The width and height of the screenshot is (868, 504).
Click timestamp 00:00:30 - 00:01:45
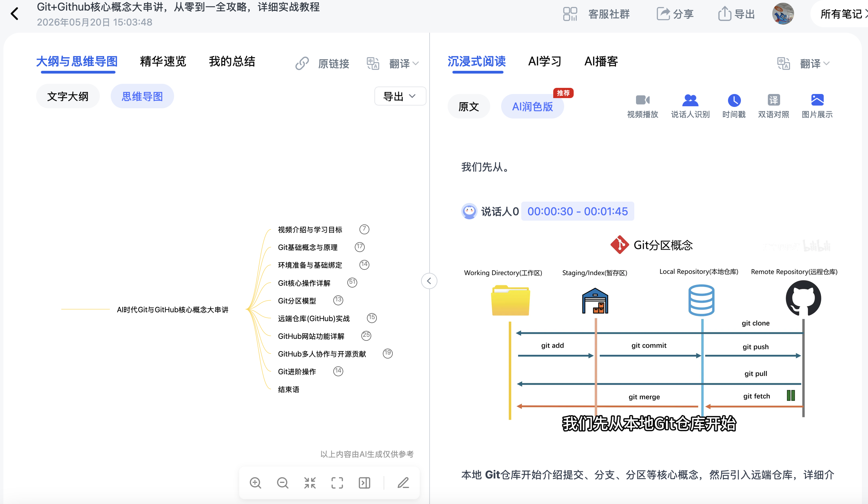click(578, 211)
